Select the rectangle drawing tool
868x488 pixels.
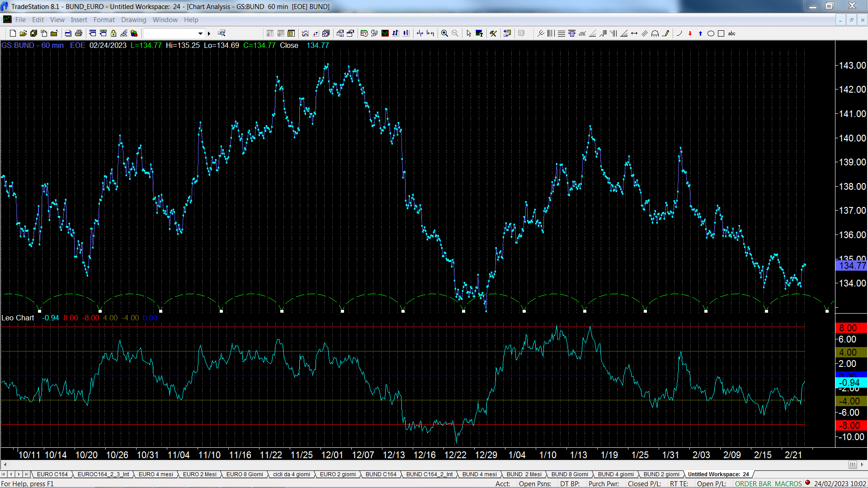[x=721, y=33]
